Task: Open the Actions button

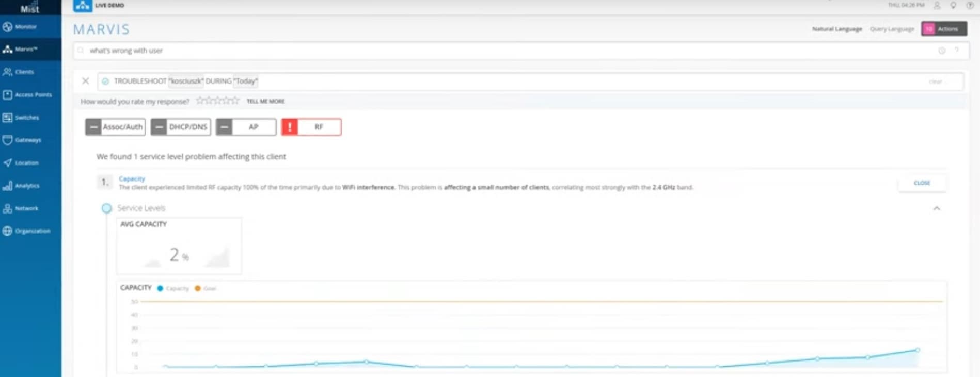Action: pos(944,29)
